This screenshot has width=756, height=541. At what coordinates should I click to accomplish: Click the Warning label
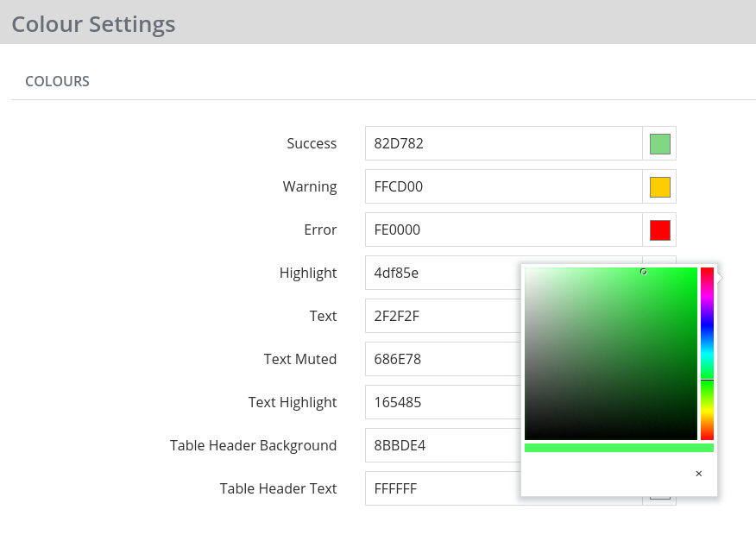click(x=310, y=186)
